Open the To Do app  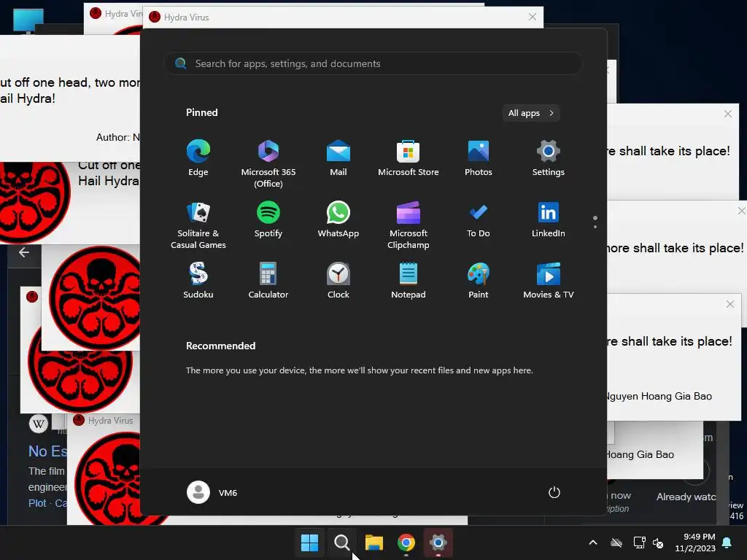point(479,219)
